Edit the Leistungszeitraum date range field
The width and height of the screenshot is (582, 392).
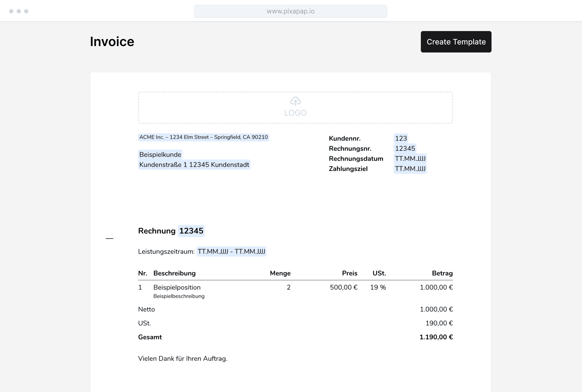(231, 252)
